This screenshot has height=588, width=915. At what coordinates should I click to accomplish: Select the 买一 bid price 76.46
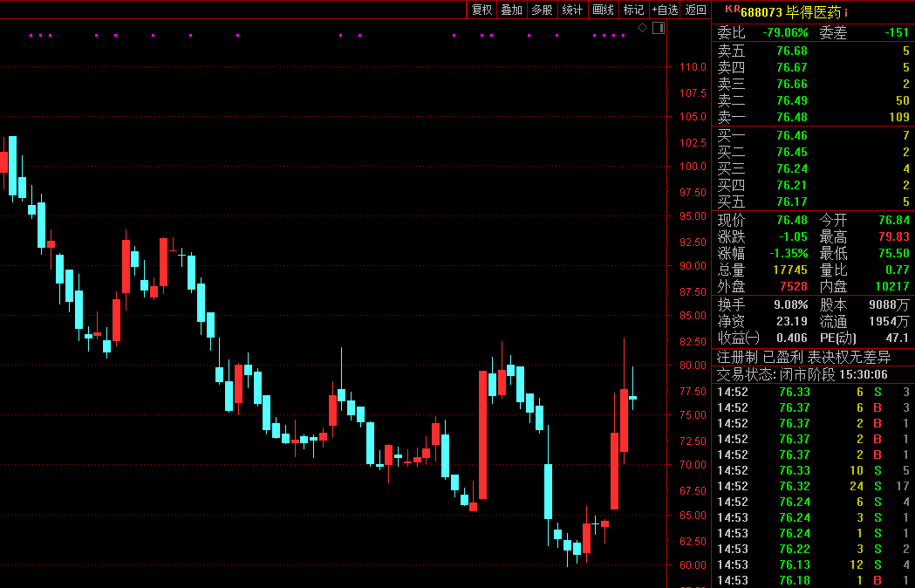(x=792, y=135)
